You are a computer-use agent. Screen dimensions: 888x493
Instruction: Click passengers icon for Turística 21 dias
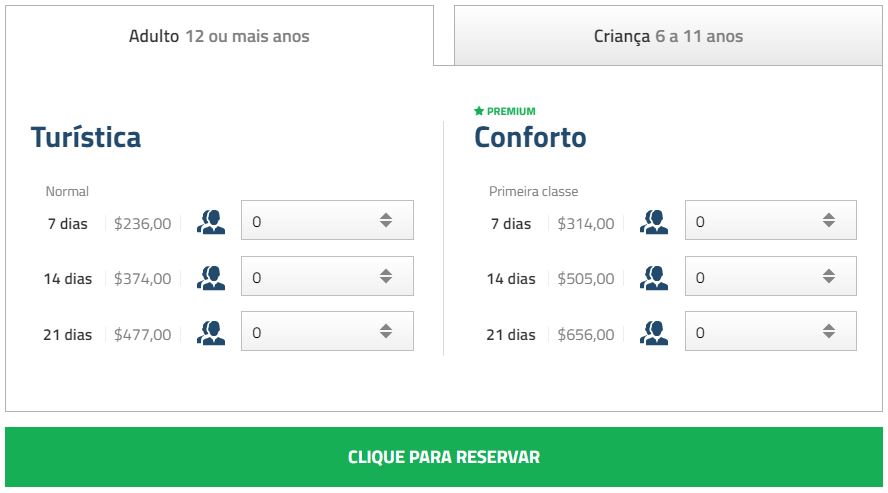(x=211, y=333)
